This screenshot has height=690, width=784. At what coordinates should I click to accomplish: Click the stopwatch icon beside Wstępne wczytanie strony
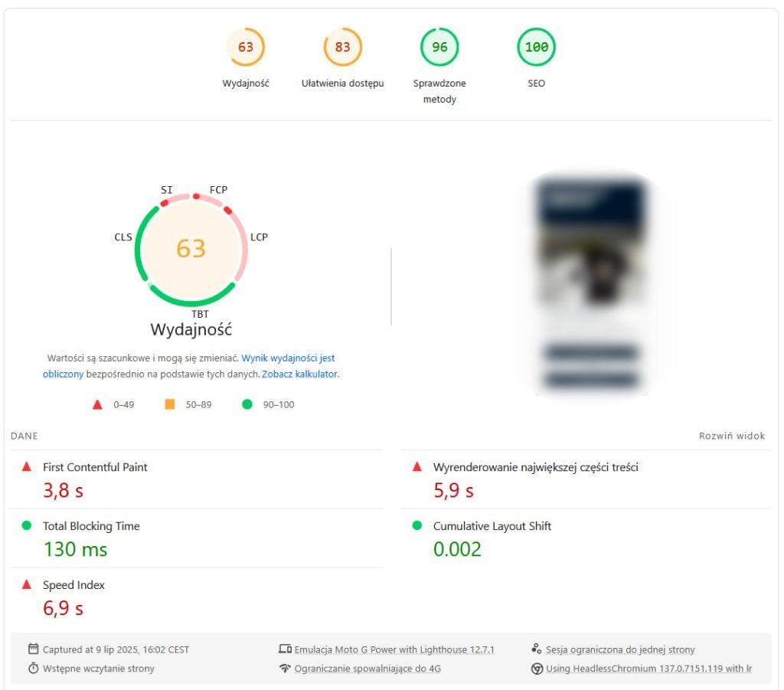pos(33,668)
